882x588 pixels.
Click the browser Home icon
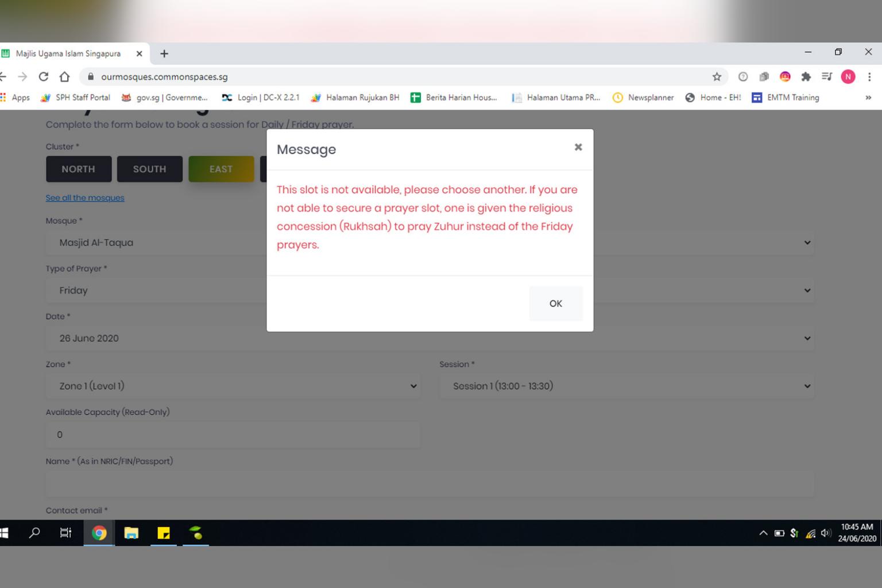click(64, 76)
